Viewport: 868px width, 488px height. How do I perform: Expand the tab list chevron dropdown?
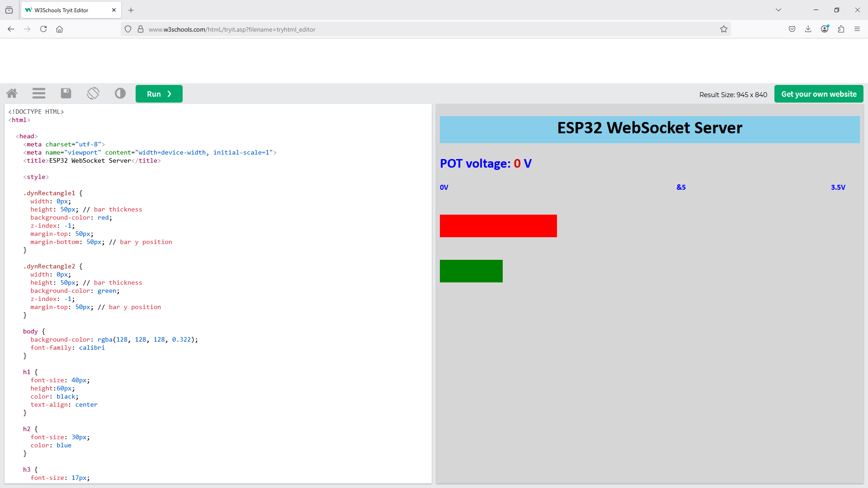(x=778, y=9)
